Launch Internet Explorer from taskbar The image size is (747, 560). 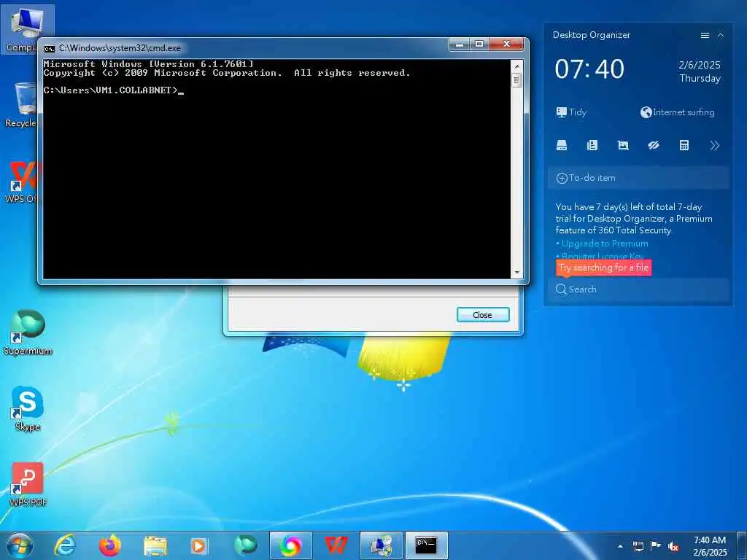65,545
